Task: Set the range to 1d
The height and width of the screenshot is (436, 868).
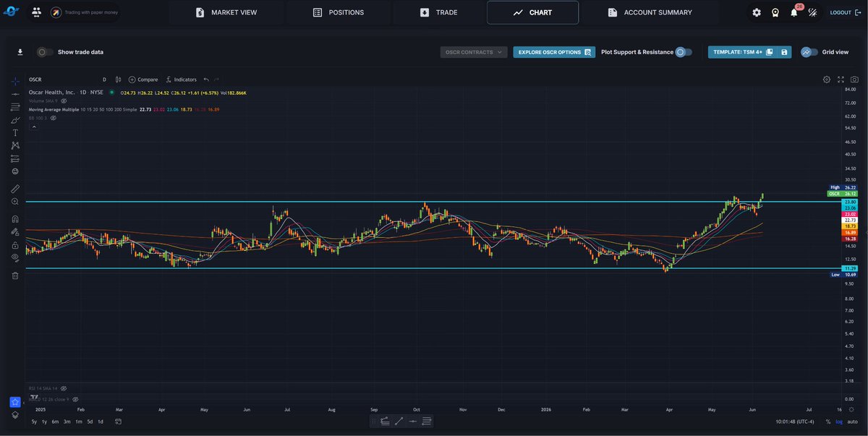Action: point(101,421)
